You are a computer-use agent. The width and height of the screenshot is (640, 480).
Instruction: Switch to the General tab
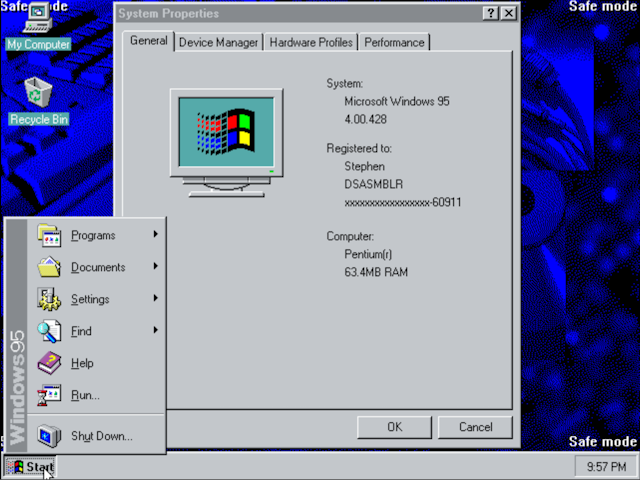(x=149, y=41)
